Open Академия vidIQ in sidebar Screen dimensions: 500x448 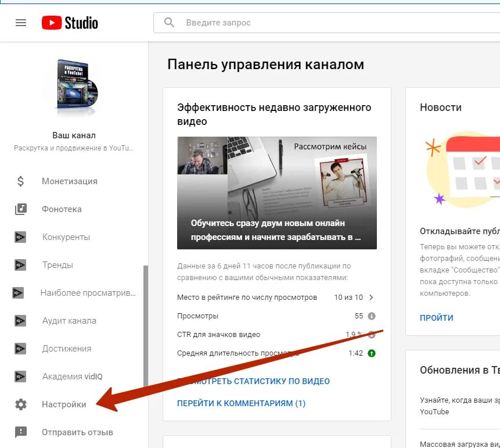pyautogui.click(x=73, y=377)
